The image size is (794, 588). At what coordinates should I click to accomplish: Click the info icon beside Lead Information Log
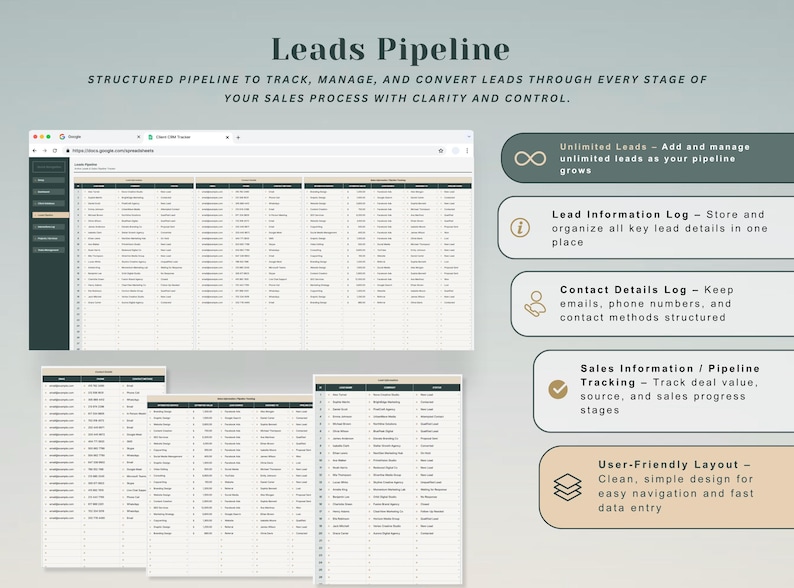[520, 227]
